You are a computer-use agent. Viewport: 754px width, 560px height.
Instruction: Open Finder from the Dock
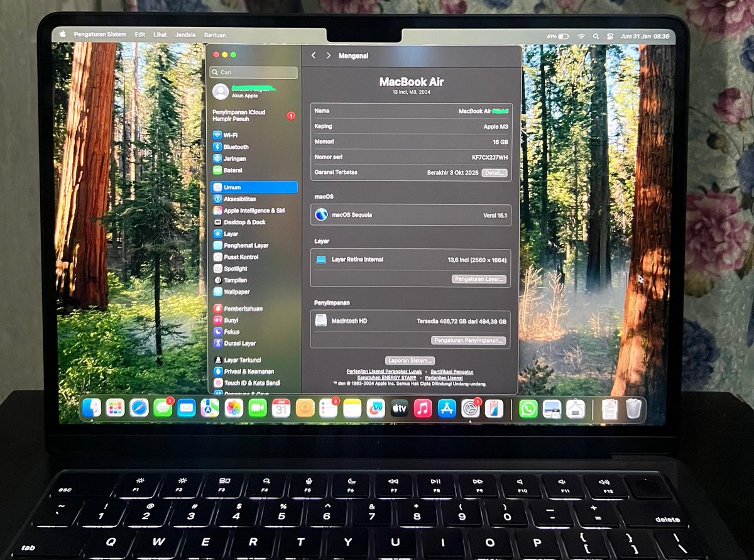coord(92,408)
